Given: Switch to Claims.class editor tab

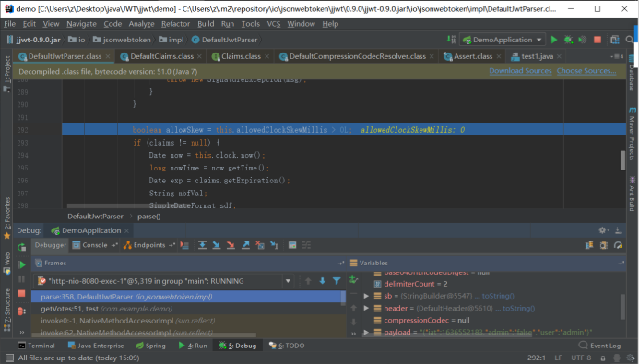Looking at the screenshot, I should (241, 56).
